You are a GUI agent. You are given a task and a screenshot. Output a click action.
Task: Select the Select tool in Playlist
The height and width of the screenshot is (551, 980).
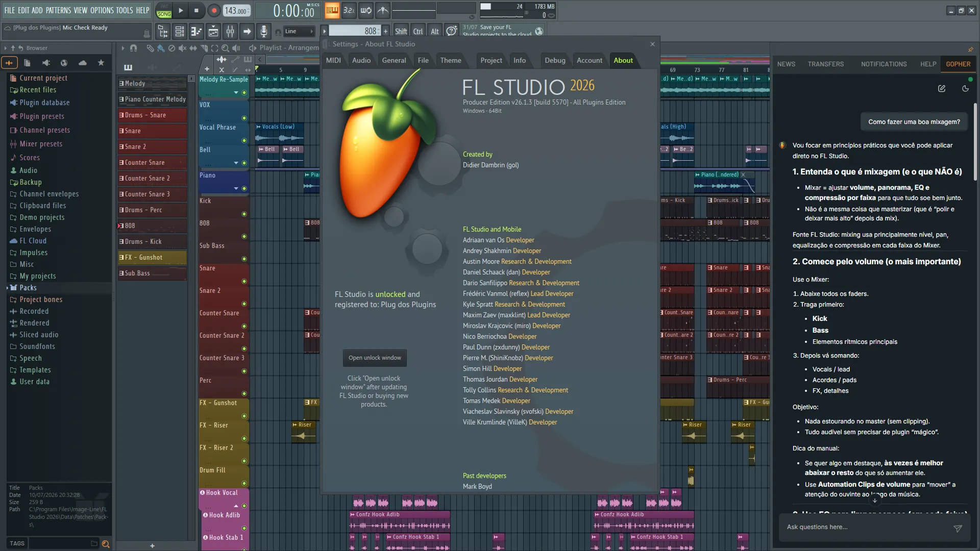pyautogui.click(x=214, y=48)
